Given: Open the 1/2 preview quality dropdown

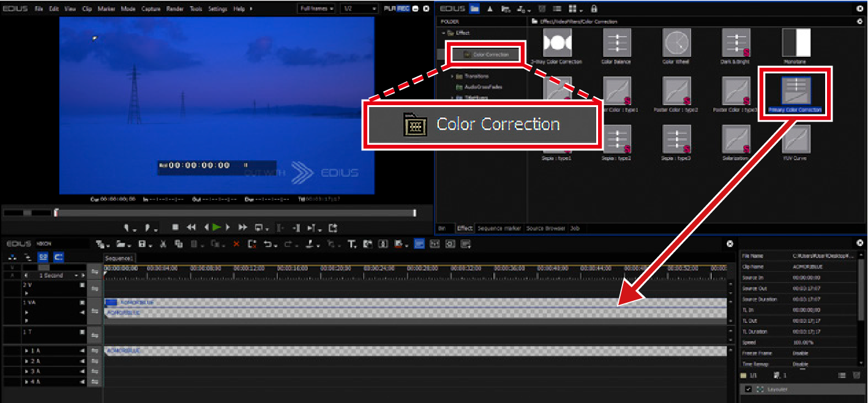Looking at the screenshot, I should tap(358, 9).
